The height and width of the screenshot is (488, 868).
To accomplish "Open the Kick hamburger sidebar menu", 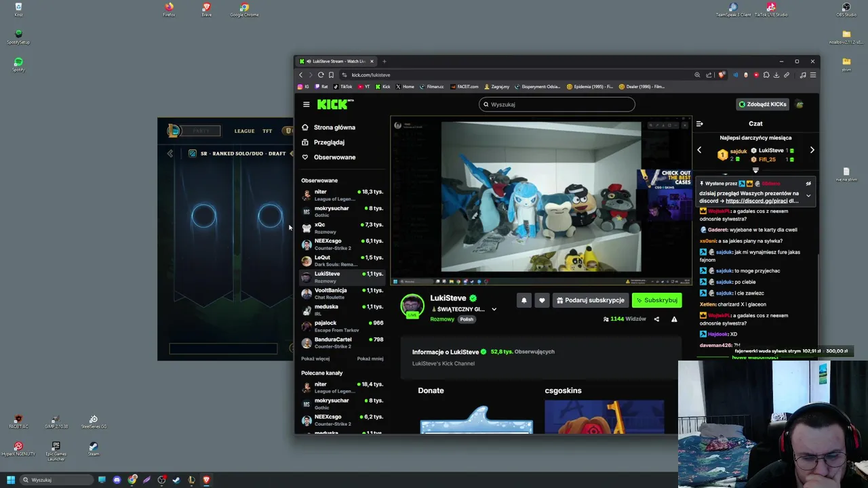I will click(x=306, y=104).
